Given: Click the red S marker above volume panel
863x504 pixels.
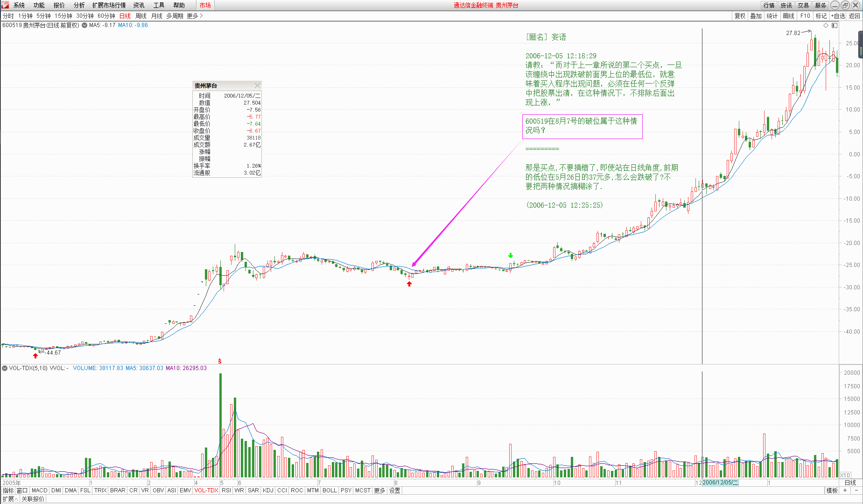Looking at the screenshot, I should 220,361.
